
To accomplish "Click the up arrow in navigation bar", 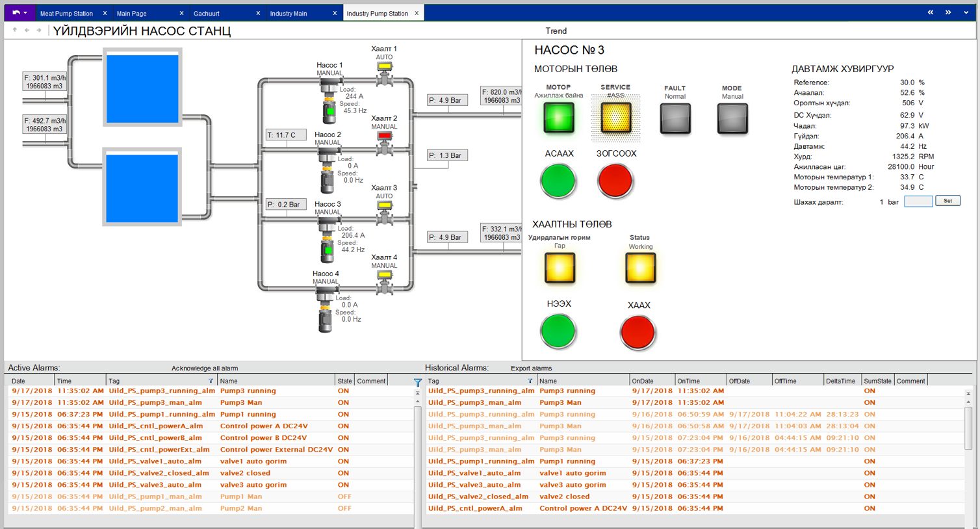I will point(15,30).
